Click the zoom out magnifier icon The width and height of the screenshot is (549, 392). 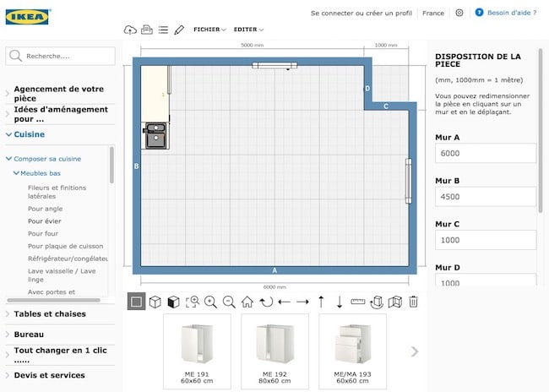click(x=229, y=302)
